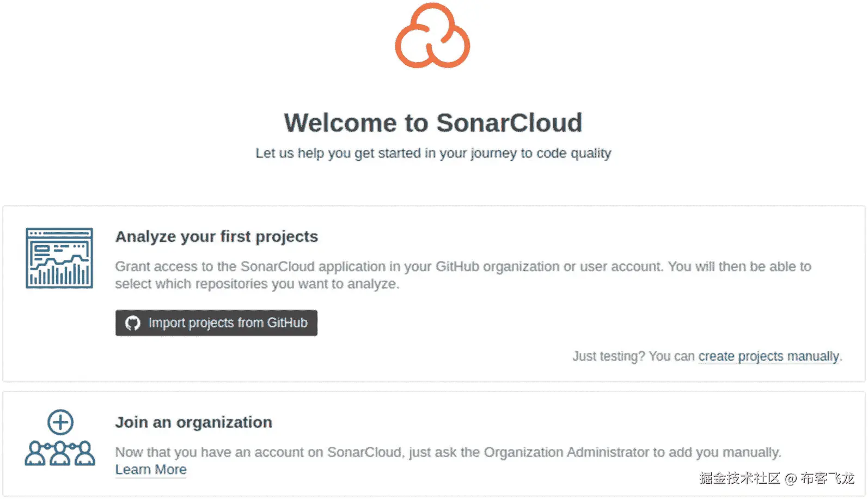The width and height of the screenshot is (868, 499).
Task: Follow the Learn More link
Action: [x=151, y=470]
